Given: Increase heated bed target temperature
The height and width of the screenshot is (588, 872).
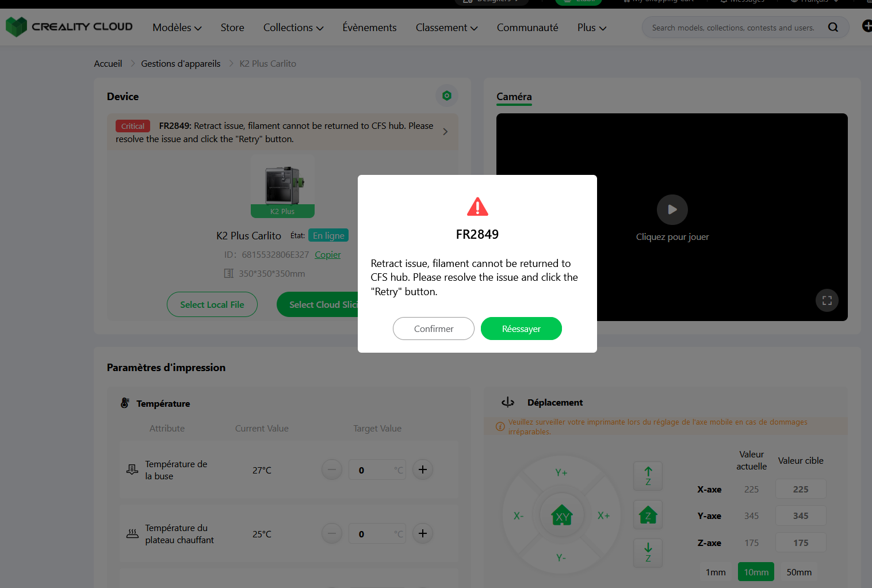Looking at the screenshot, I should coord(423,533).
